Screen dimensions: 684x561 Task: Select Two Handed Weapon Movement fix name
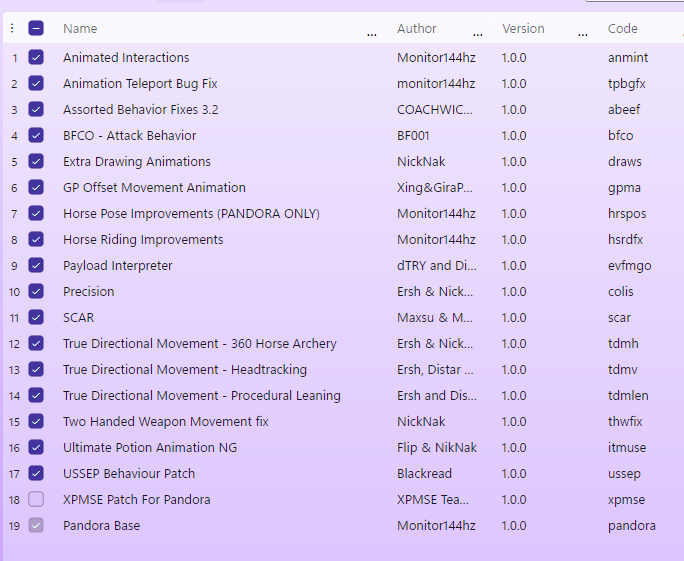click(x=166, y=421)
